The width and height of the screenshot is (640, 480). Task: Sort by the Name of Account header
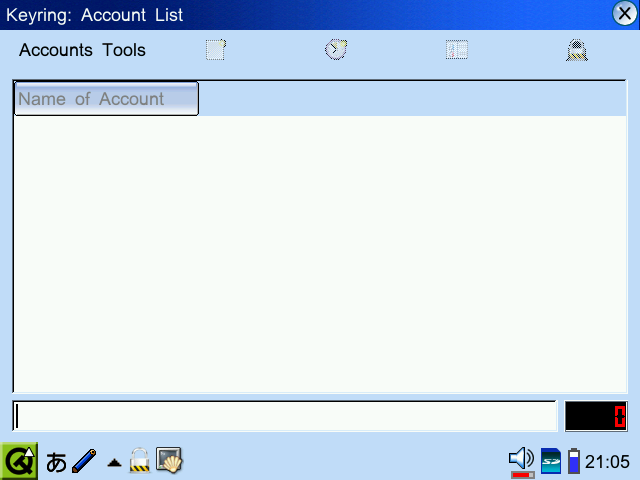[x=106, y=99]
